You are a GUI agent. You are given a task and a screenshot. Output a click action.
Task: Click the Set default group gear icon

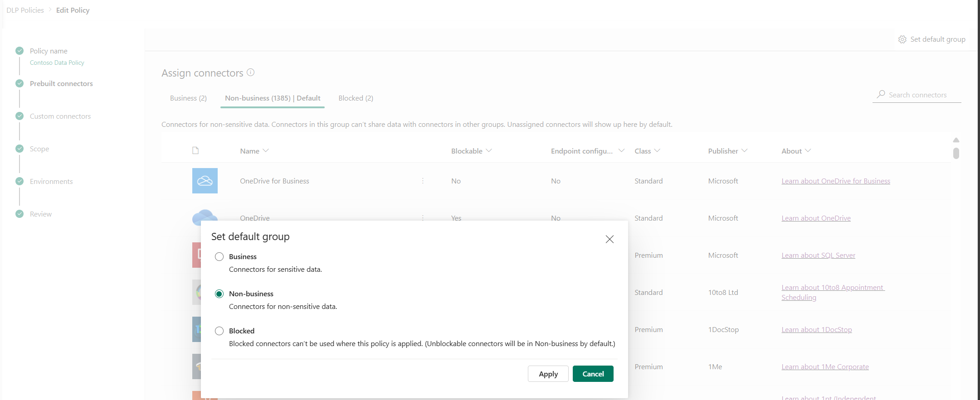tap(902, 39)
